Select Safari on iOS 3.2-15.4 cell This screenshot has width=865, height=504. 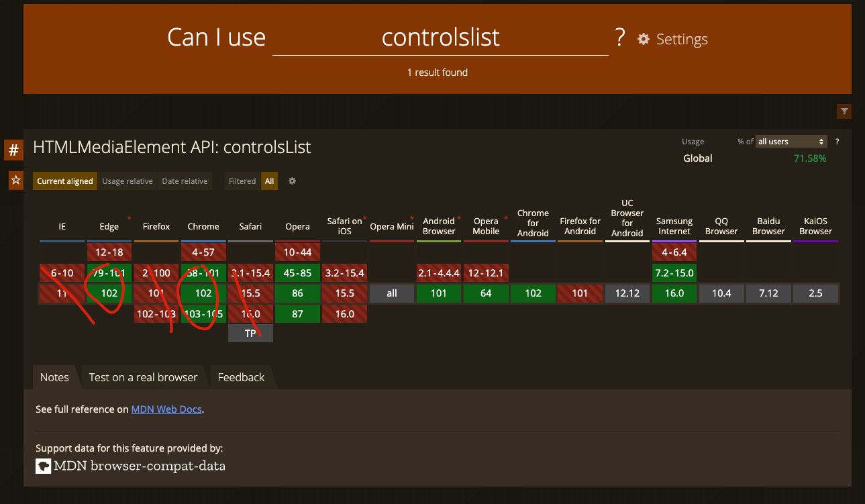pos(345,273)
